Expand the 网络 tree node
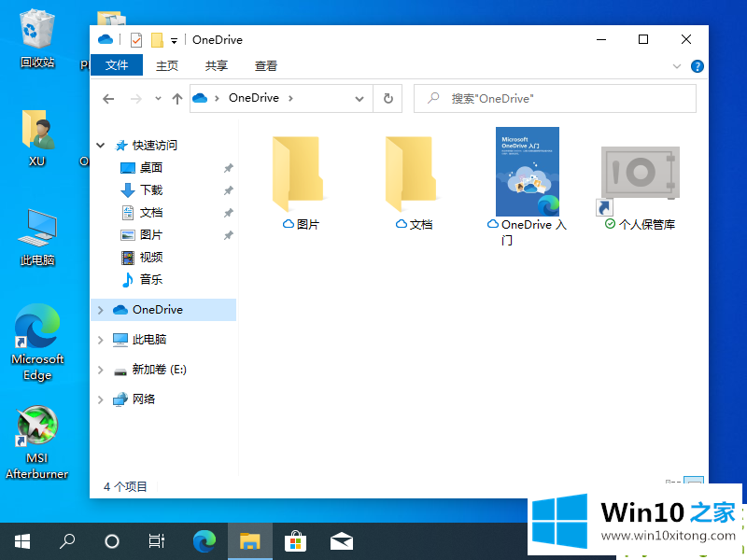This screenshot has width=747, height=560. click(x=101, y=400)
